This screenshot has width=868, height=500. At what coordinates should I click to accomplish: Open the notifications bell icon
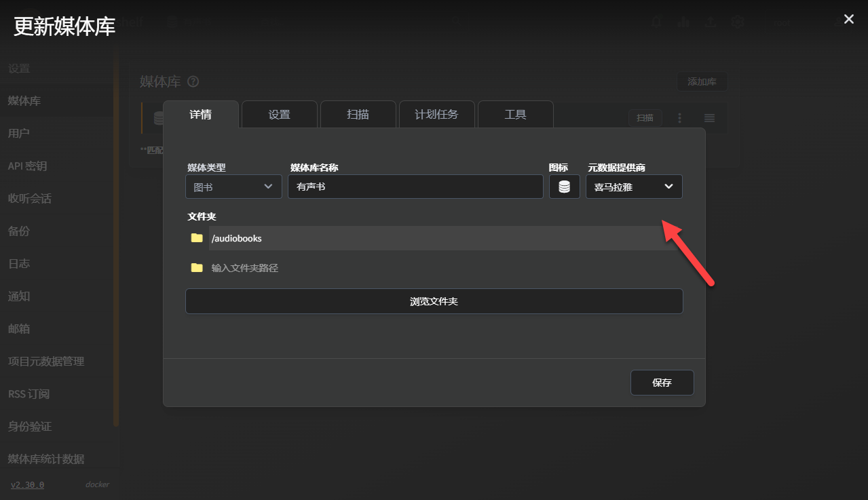pos(657,22)
